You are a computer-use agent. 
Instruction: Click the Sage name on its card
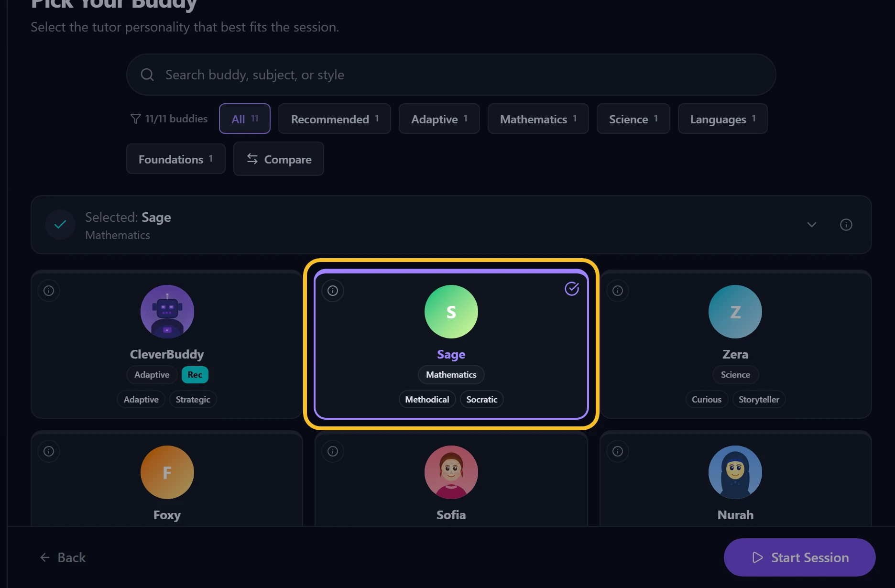point(451,354)
